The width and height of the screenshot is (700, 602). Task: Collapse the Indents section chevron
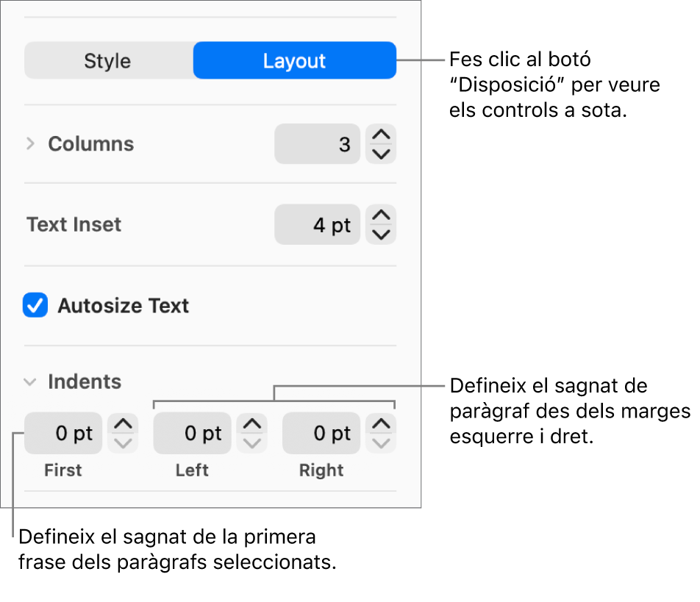(x=30, y=382)
